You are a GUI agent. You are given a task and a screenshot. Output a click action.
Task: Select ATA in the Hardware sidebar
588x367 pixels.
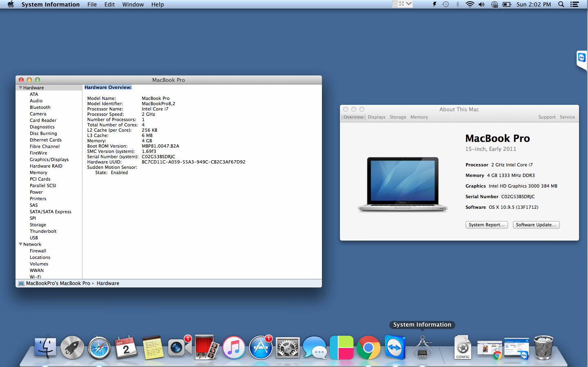(x=34, y=94)
